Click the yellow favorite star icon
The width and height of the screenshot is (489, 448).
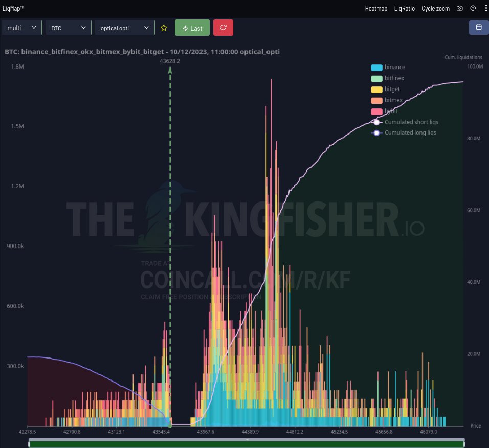pyautogui.click(x=164, y=28)
